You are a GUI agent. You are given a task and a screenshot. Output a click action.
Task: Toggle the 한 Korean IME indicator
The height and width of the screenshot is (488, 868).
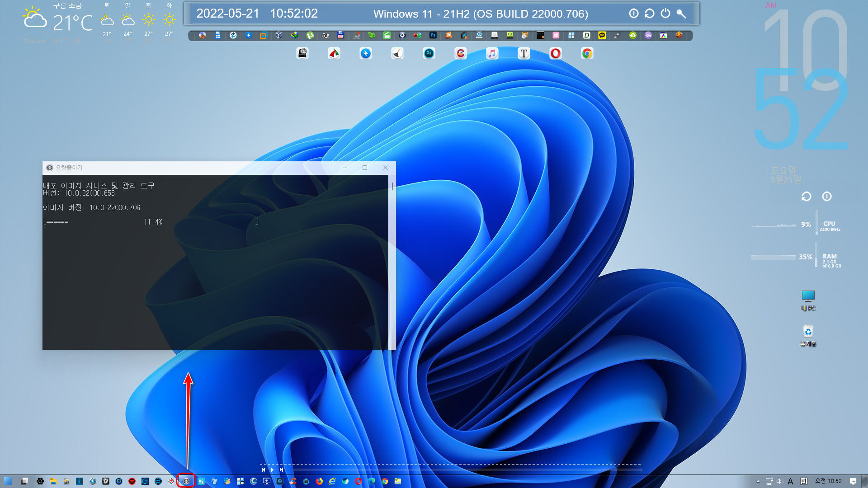[x=803, y=481]
